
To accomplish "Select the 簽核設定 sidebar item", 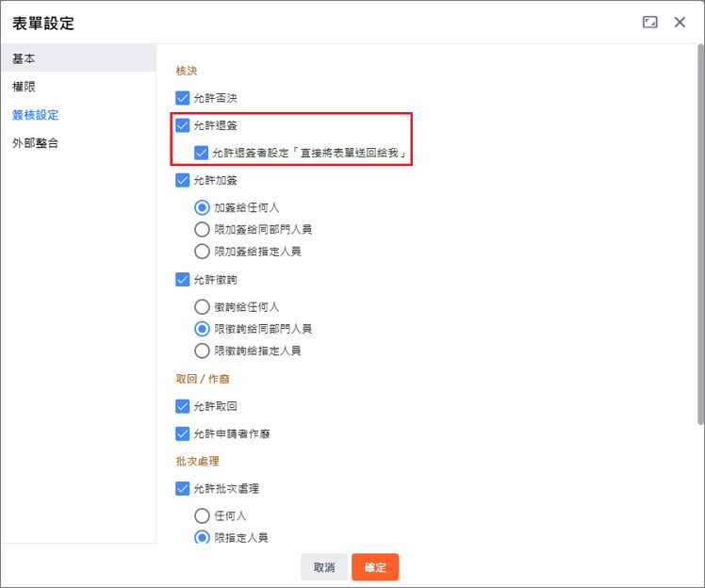I will click(x=36, y=115).
